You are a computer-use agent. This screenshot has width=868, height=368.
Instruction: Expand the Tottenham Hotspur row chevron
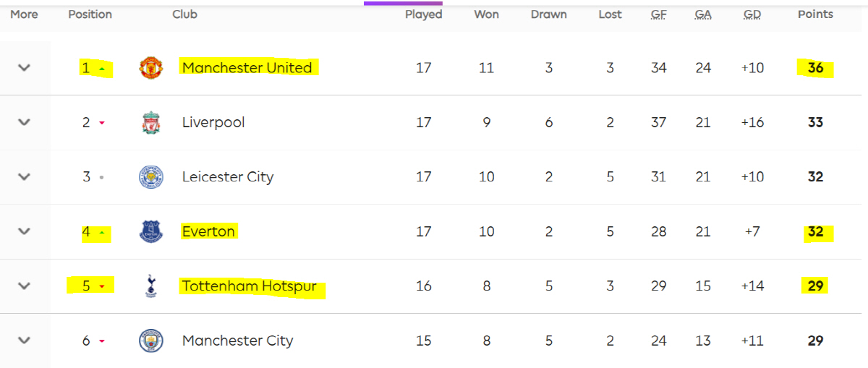pyautogui.click(x=25, y=286)
